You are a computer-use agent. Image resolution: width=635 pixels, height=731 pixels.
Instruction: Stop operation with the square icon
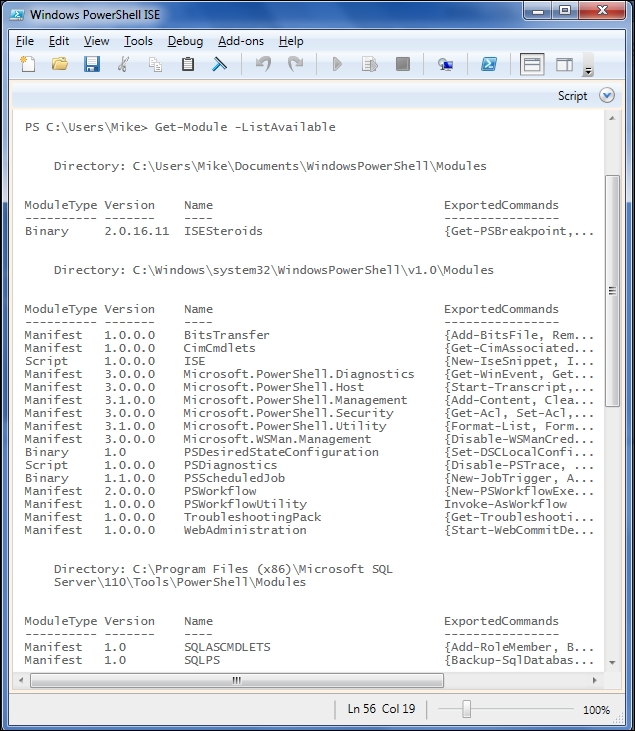(x=402, y=64)
